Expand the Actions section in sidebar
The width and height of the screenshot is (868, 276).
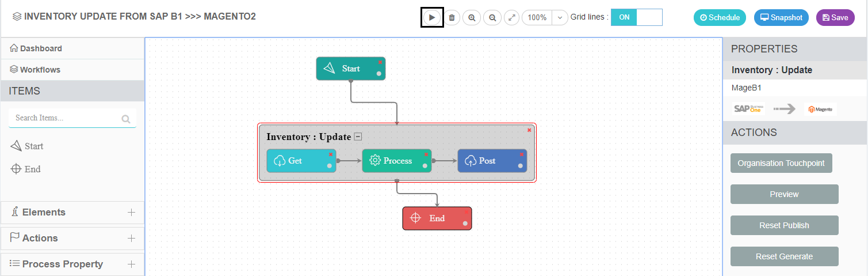pos(131,238)
